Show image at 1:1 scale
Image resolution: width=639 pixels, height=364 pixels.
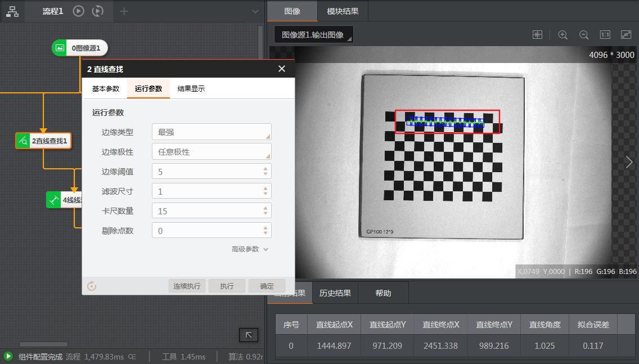click(604, 34)
